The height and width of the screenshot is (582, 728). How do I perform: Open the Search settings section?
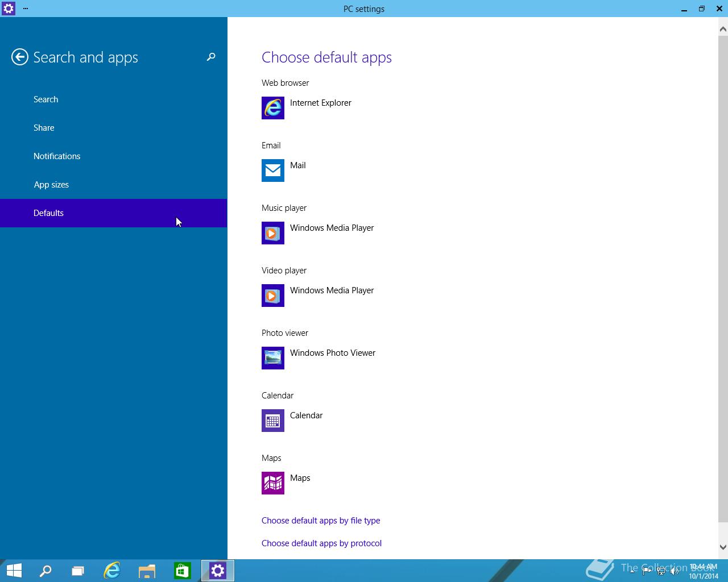[114, 99]
